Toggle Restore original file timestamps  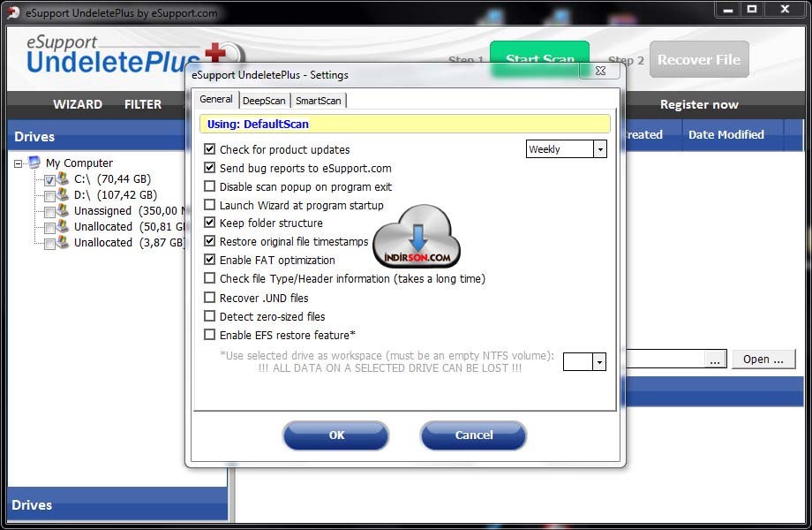[209, 241]
